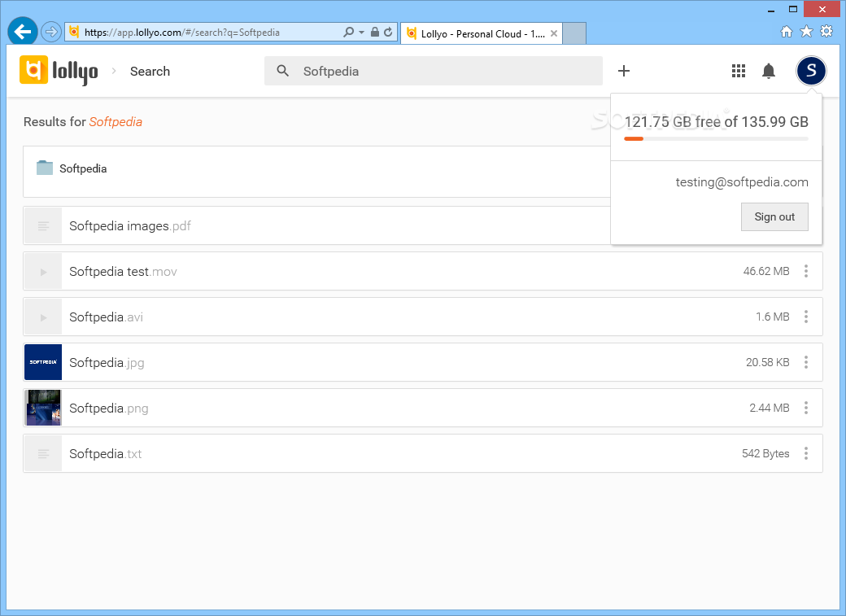Click the browser Home icon

(787, 31)
